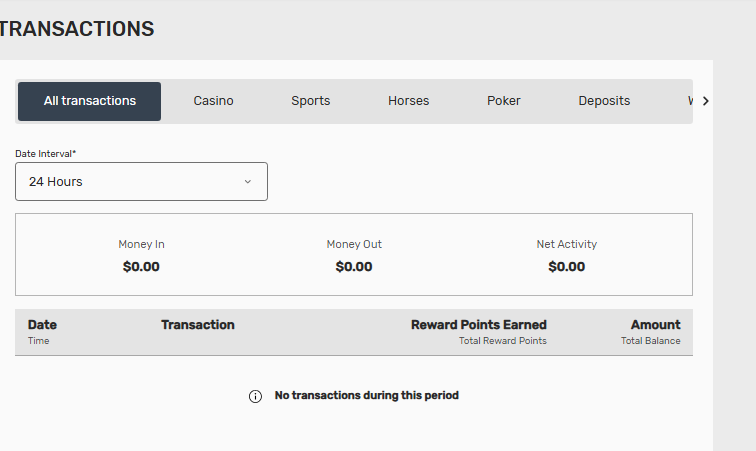Click the Money Out summary value

point(354,267)
